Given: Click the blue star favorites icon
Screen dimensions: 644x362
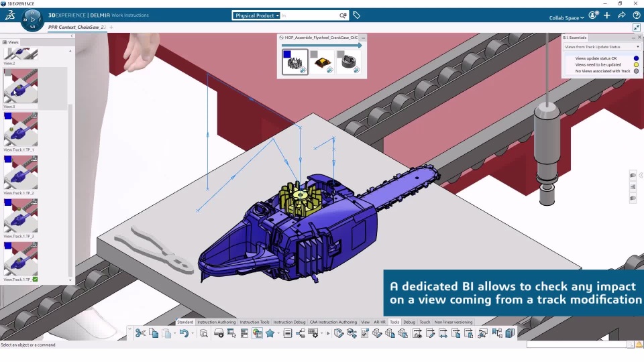Looking at the screenshot, I should [x=270, y=333].
